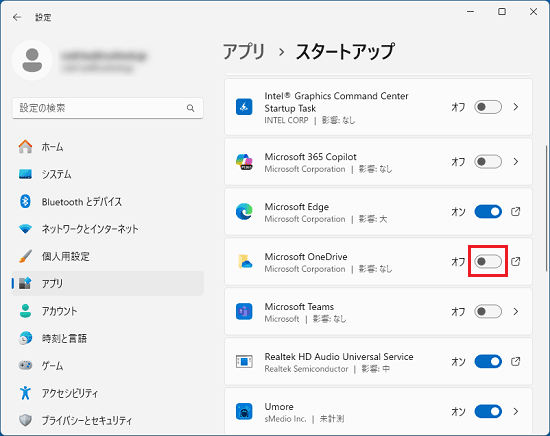Click the Realtek HD Audio icon
This screenshot has height=436, width=550.
[x=244, y=361]
